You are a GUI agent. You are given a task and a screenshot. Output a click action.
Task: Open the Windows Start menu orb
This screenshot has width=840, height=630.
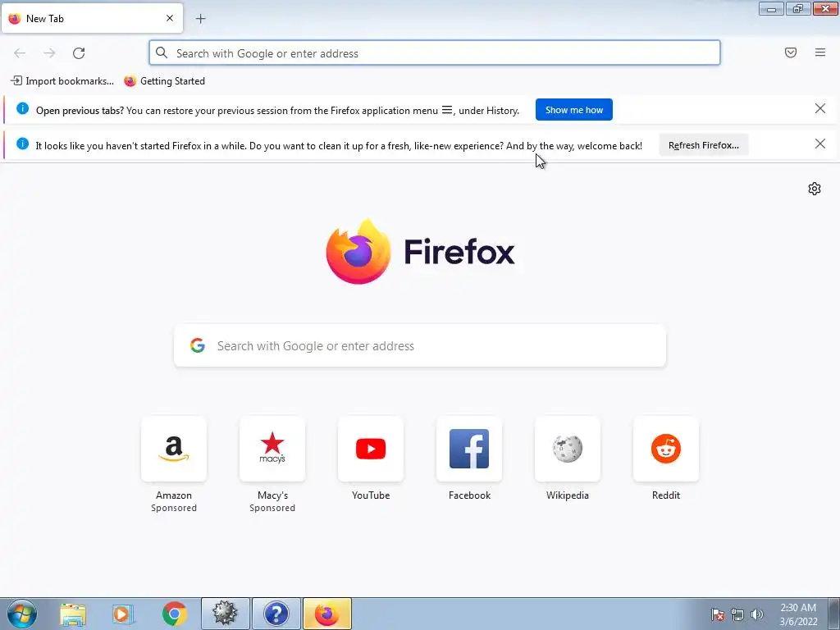[x=21, y=614]
